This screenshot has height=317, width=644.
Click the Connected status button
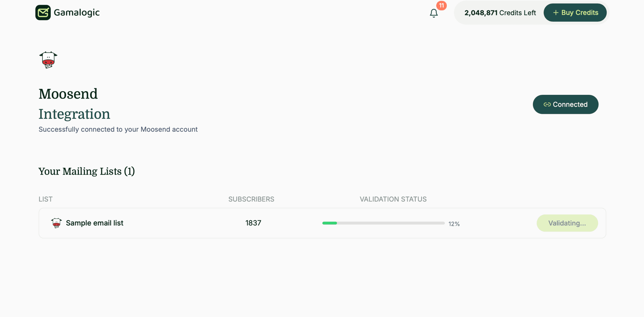tap(565, 104)
